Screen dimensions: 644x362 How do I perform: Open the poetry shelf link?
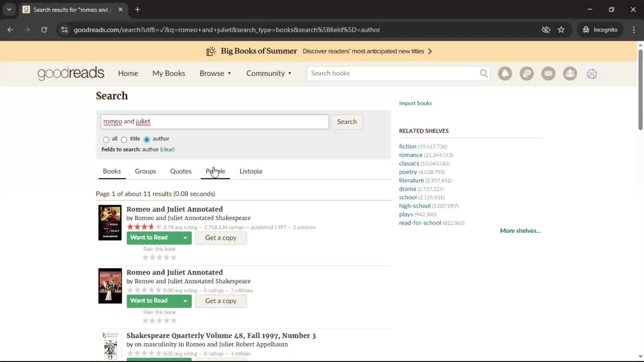point(408,172)
